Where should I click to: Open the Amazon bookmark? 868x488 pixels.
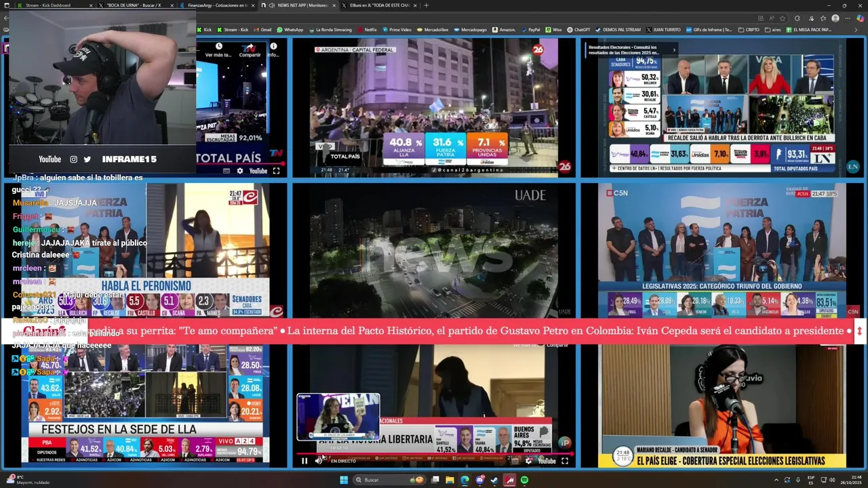click(503, 30)
